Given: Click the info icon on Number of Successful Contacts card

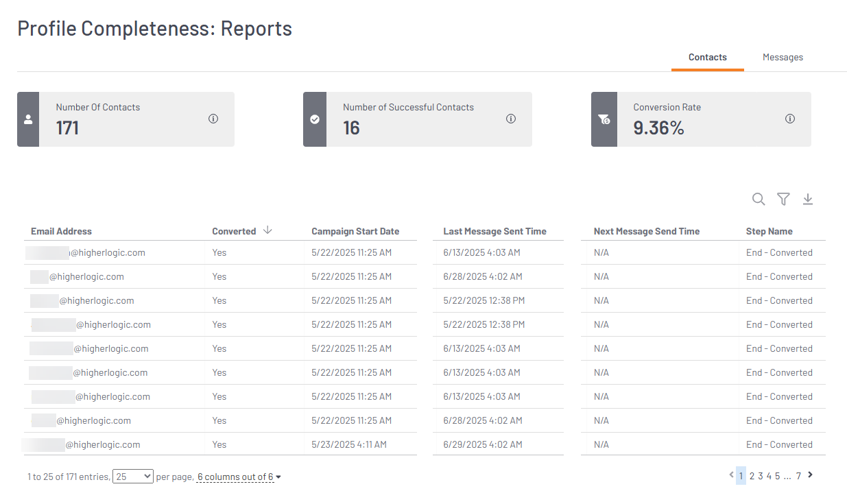Looking at the screenshot, I should tap(511, 119).
